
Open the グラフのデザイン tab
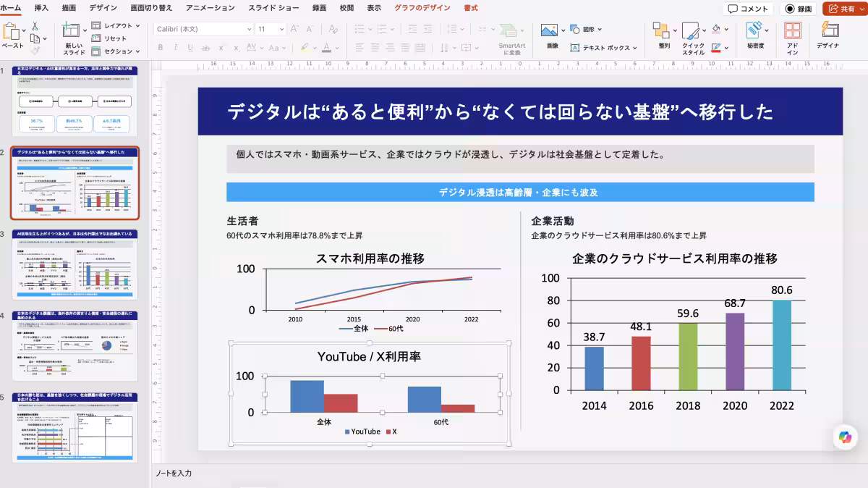[422, 8]
